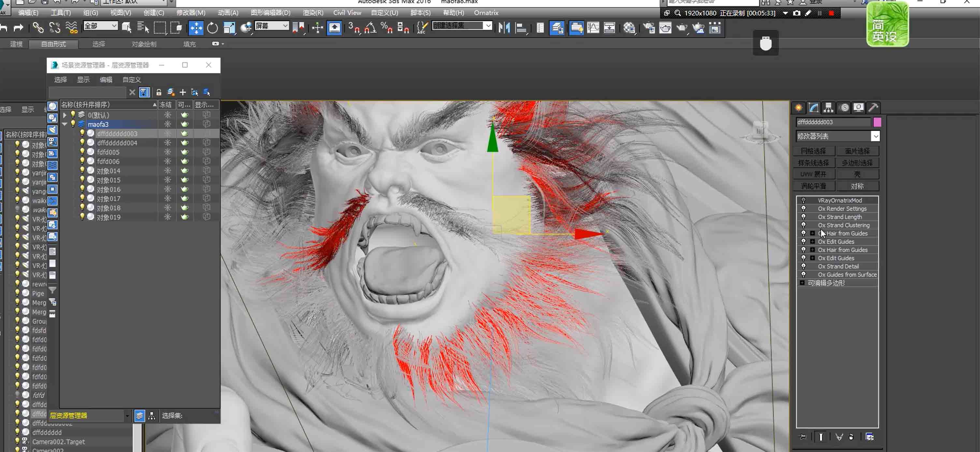Click the Redo arrow icon
The image size is (980, 452).
pos(18,27)
